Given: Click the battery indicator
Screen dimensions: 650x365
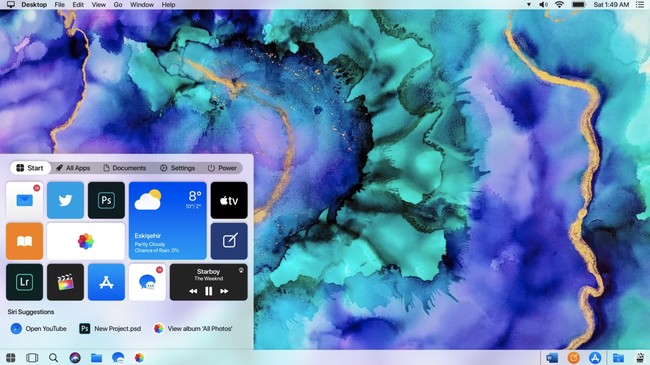Looking at the screenshot, I should coord(578,5).
